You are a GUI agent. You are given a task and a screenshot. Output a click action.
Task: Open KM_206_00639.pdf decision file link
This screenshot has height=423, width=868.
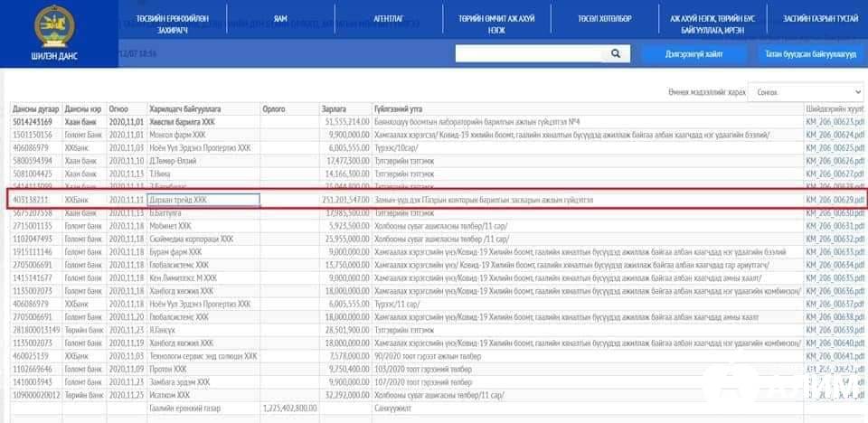[x=835, y=330]
